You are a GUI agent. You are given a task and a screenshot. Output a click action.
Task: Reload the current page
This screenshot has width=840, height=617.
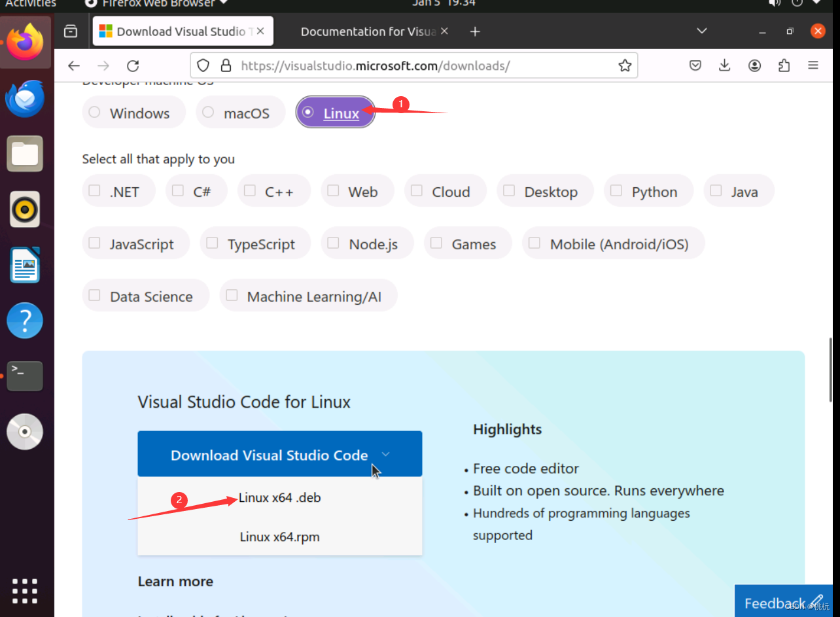pos(133,65)
